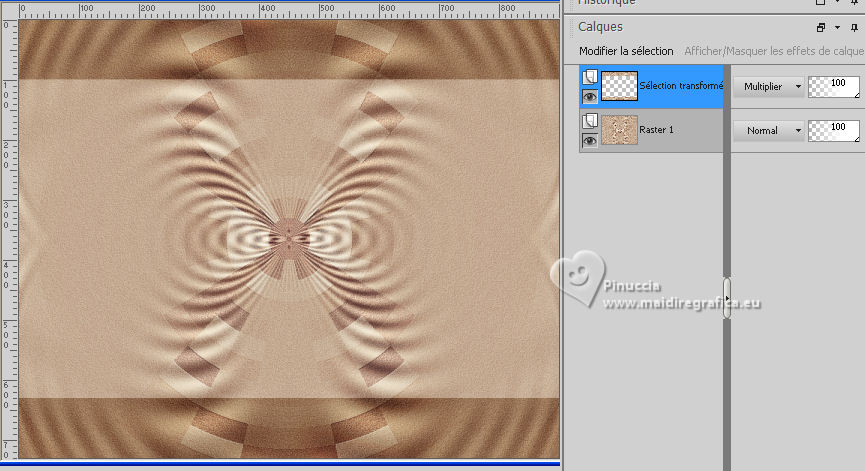Hide the Sélection transformée layer eye
Image resolution: width=865 pixels, height=471 pixels.
[x=590, y=97]
